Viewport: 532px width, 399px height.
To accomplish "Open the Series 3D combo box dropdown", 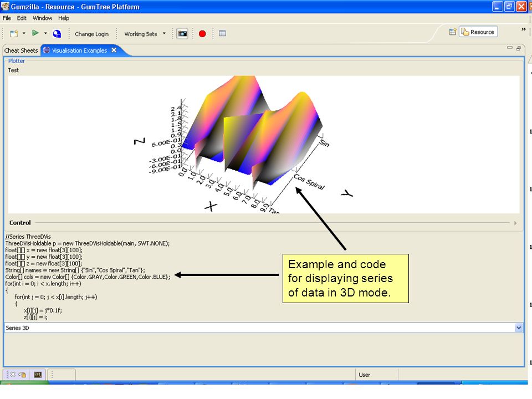I will tap(519, 328).
